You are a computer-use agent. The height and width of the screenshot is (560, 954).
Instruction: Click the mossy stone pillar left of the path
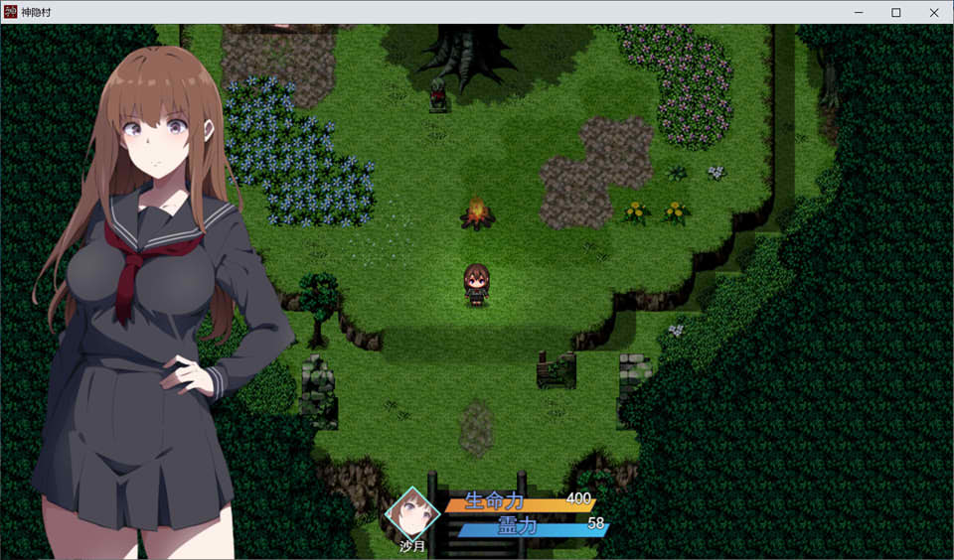pyautogui.click(x=318, y=390)
